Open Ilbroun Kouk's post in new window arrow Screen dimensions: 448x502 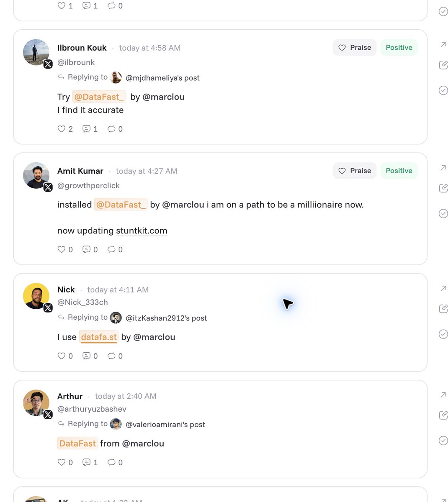(443, 45)
